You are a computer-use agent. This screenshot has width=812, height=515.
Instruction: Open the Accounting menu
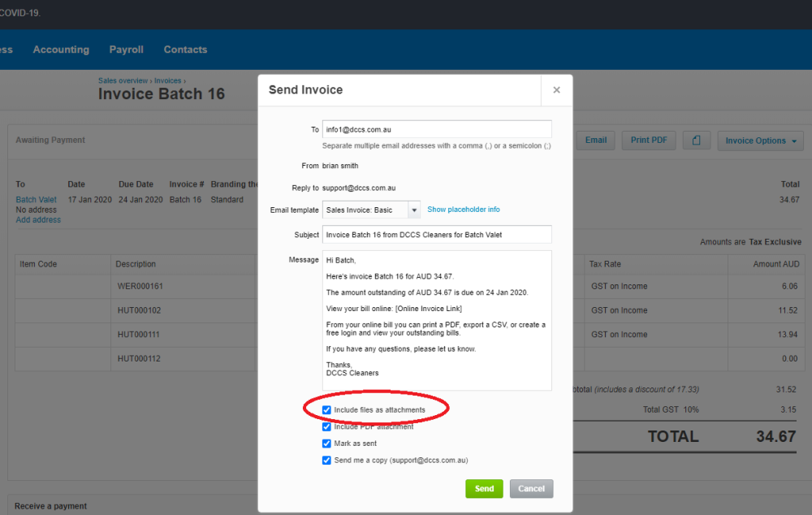point(61,50)
